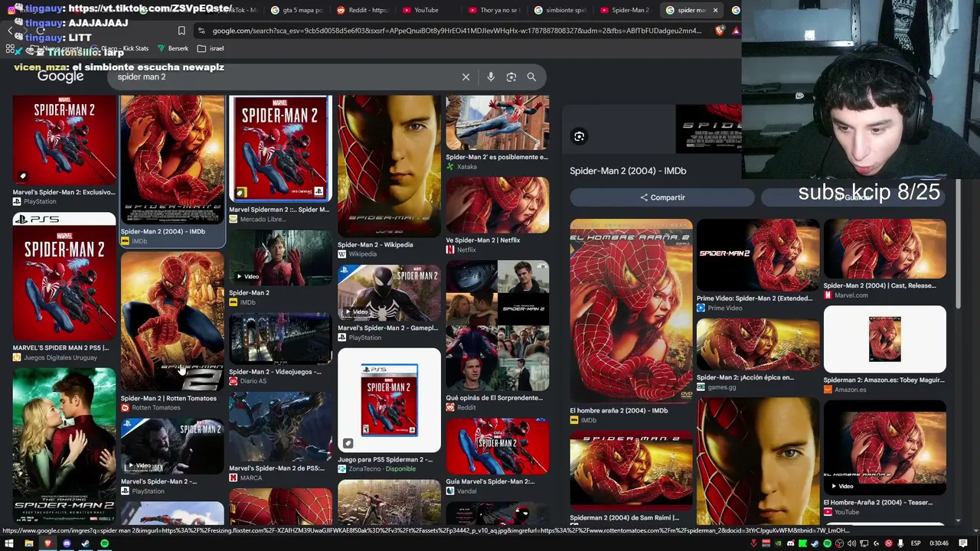Open the simbionte spid tab
This screenshot has width=980, height=551.
pos(560,10)
